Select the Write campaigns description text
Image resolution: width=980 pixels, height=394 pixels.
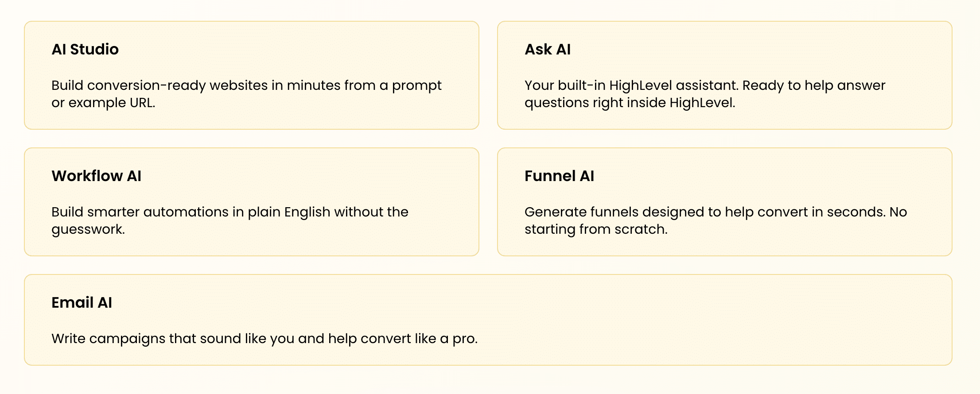tap(264, 339)
